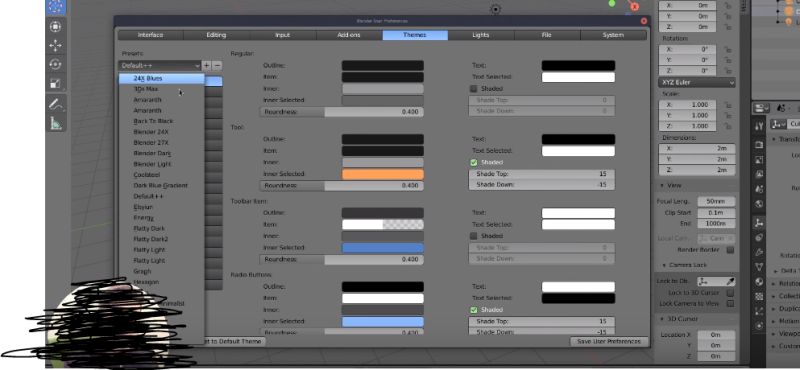
Task: Click the Clip Start 0.1m field
Action: 716,212
